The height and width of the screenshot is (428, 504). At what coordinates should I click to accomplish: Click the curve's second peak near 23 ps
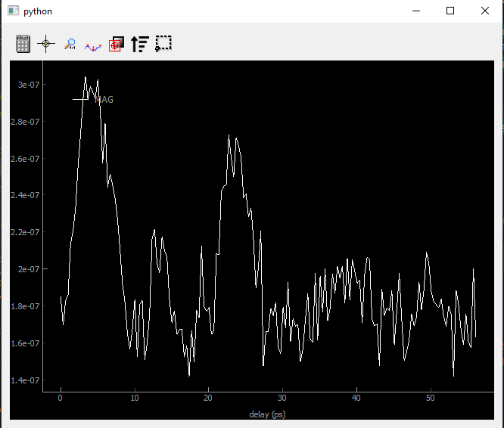click(x=229, y=135)
